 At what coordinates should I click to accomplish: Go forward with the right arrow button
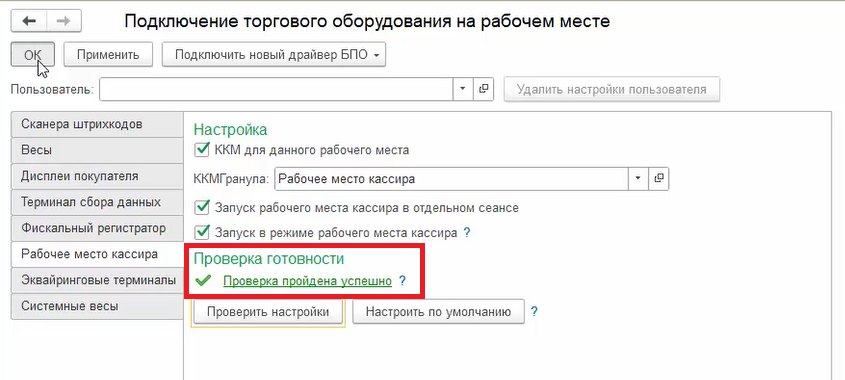[64, 21]
